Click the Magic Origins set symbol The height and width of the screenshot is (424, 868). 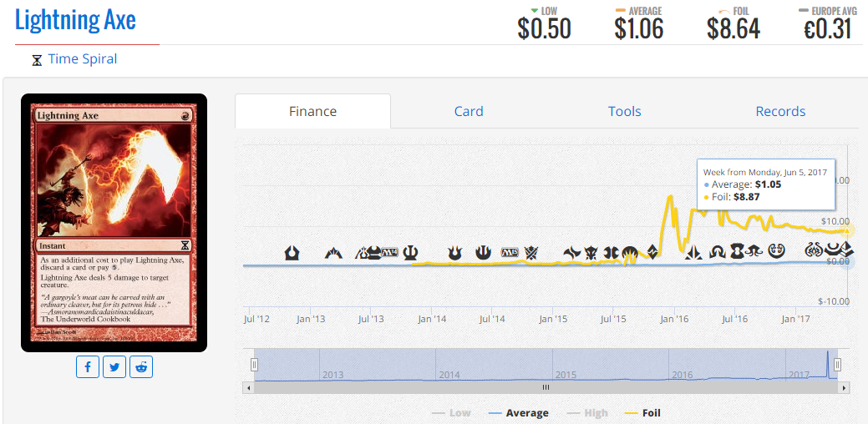point(630,253)
